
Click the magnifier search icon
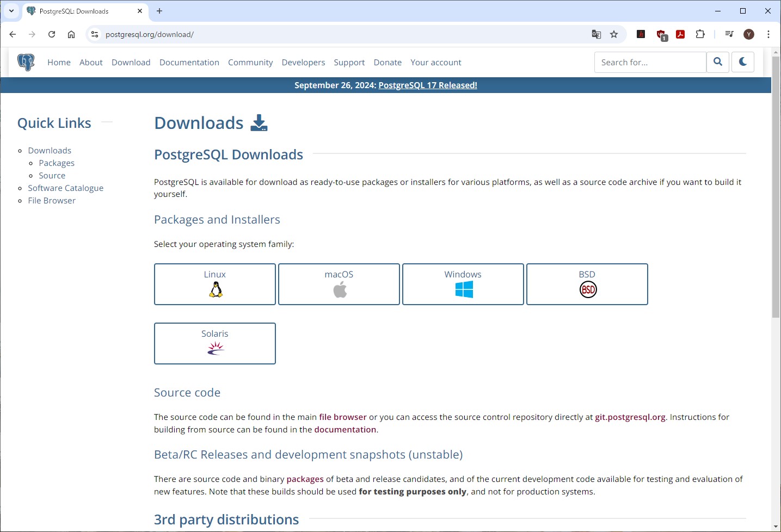click(717, 61)
